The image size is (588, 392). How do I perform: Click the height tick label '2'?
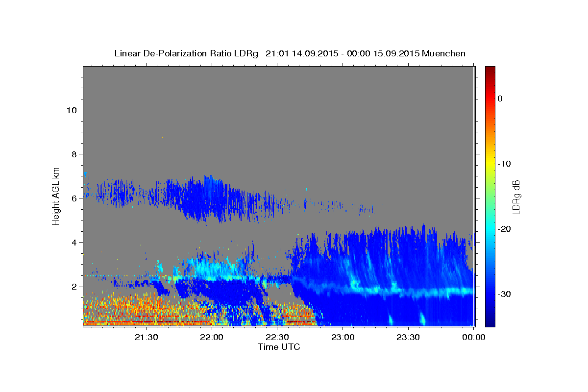tap(73, 286)
